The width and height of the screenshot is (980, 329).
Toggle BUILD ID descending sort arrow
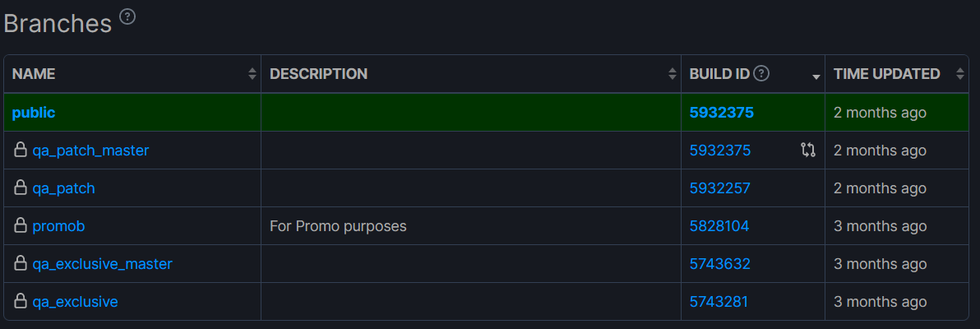(816, 77)
